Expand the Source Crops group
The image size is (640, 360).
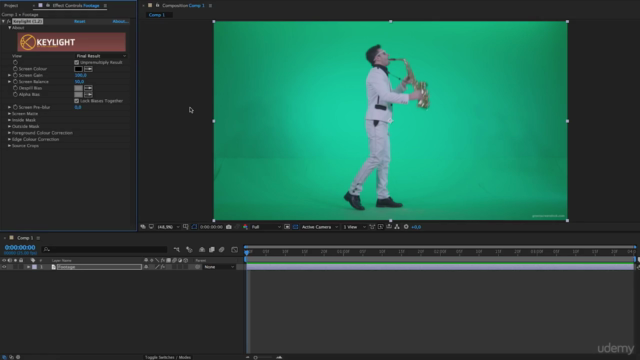pyautogui.click(x=9, y=146)
